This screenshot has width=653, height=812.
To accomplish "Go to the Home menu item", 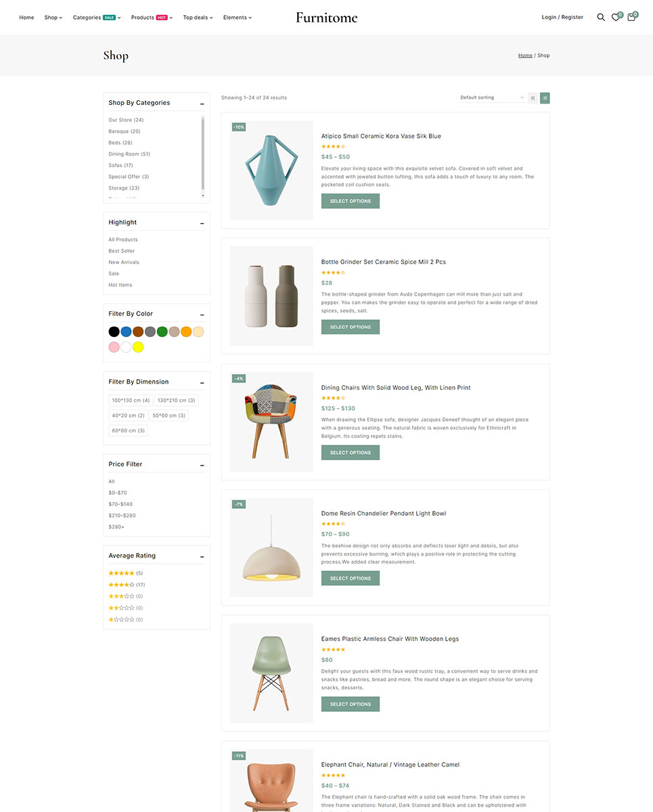I will pos(26,18).
